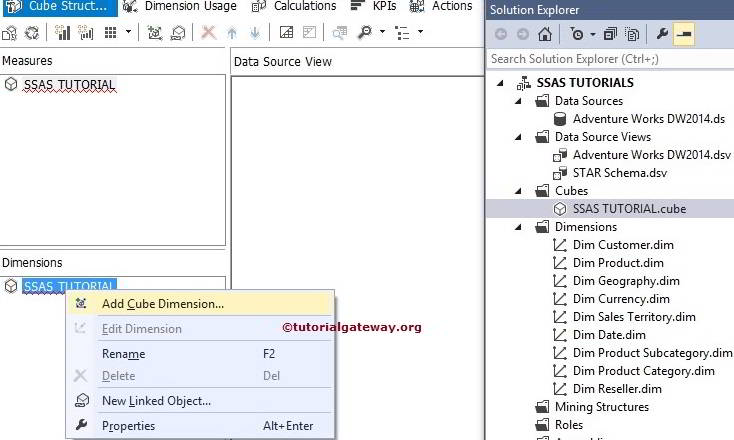Collapse the Dimensions folder
The height and width of the screenshot is (440, 734).
coord(518,227)
